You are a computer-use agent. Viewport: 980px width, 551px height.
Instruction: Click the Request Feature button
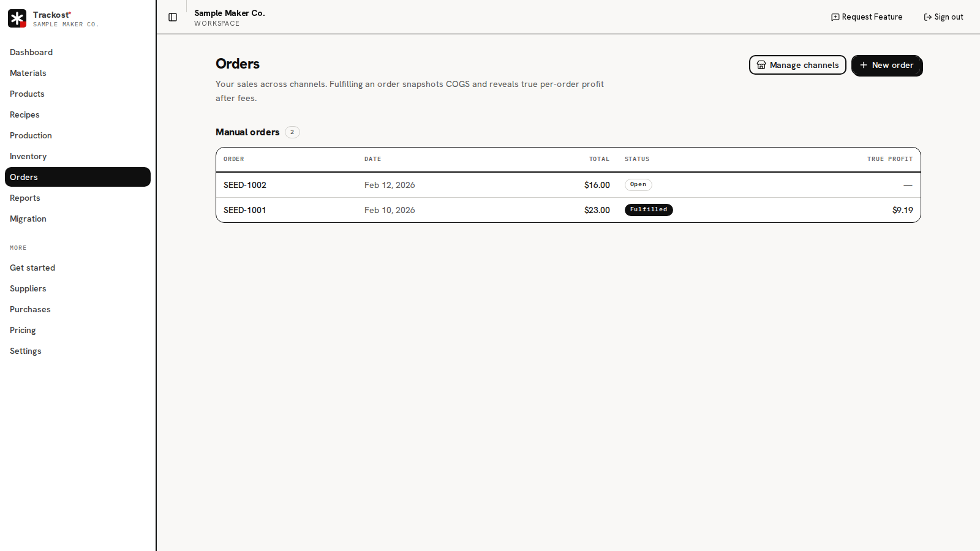tap(867, 17)
